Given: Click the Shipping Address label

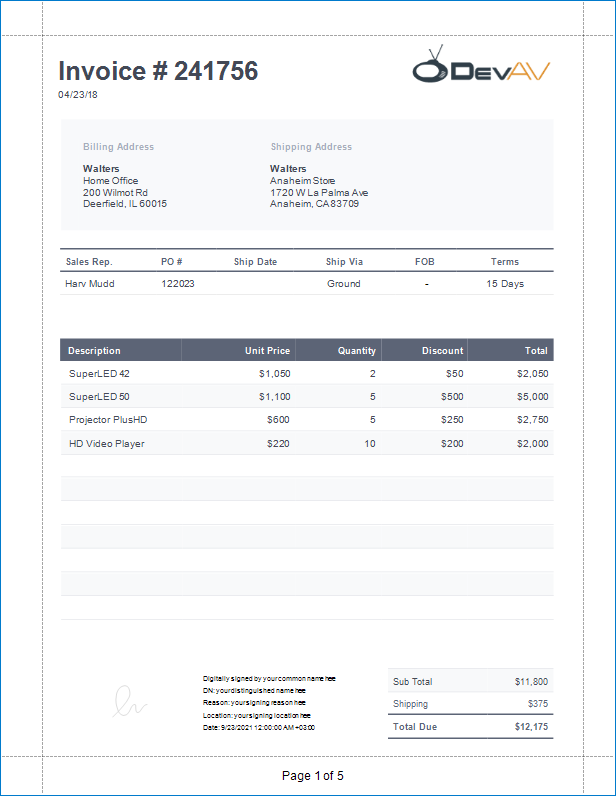Looking at the screenshot, I should (x=311, y=147).
